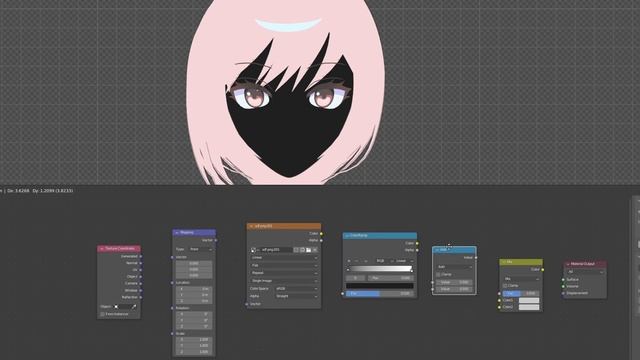Open ColorRamp tools dropdown arrow

coord(365,261)
